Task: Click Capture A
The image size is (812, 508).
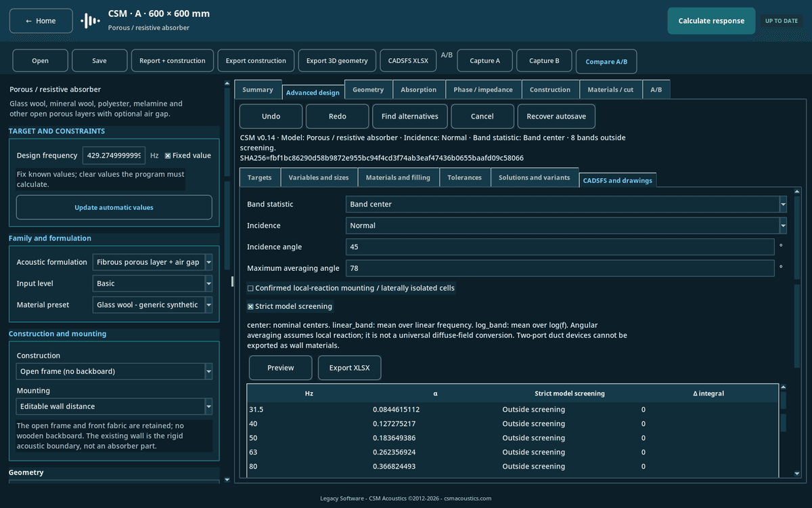Action: click(484, 61)
